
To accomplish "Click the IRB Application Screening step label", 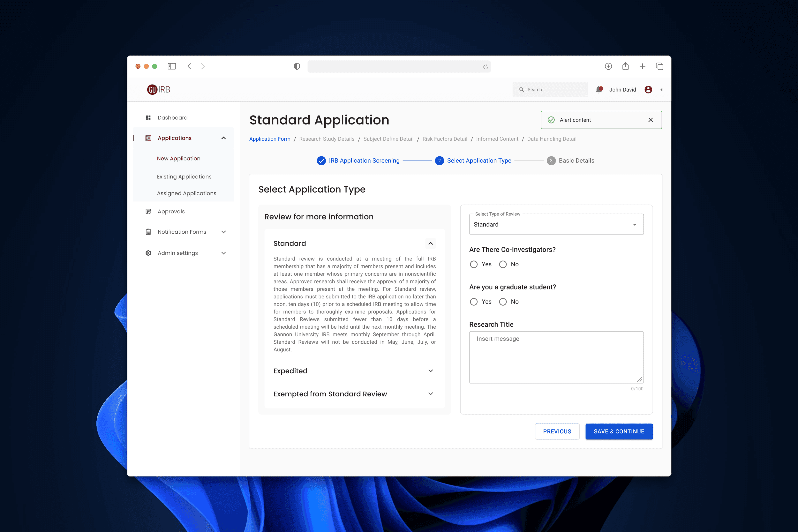I will [x=364, y=161].
